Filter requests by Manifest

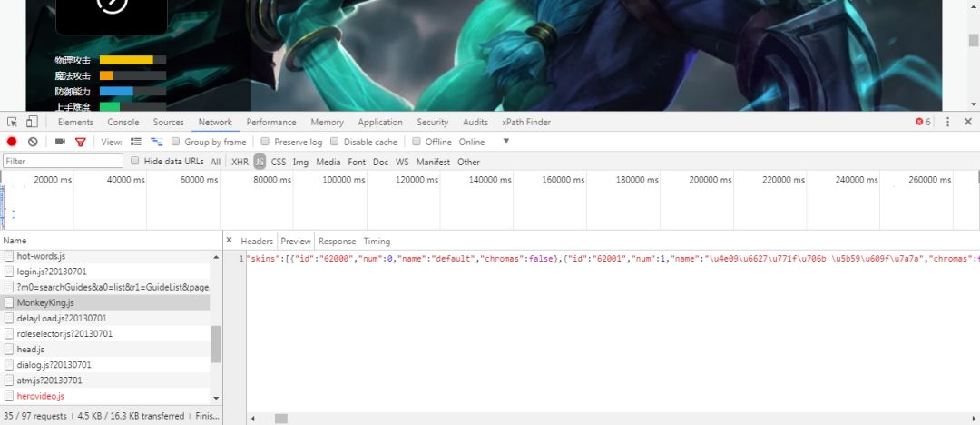pos(433,162)
